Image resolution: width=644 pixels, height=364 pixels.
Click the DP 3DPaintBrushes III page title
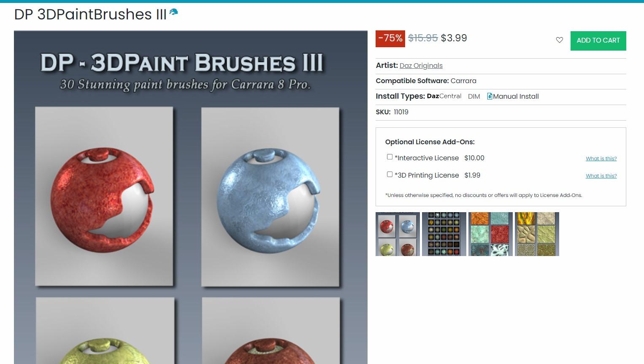pos(90,14)
